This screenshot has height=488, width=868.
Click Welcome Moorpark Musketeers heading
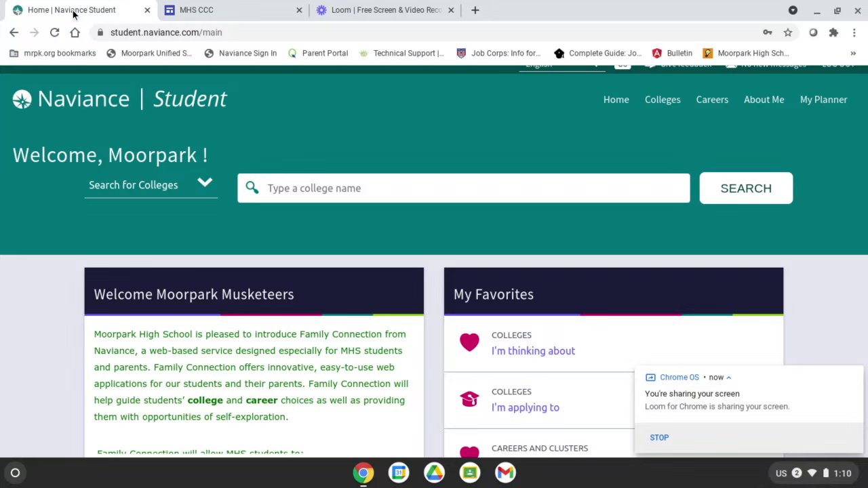click(x=194, y=294)
